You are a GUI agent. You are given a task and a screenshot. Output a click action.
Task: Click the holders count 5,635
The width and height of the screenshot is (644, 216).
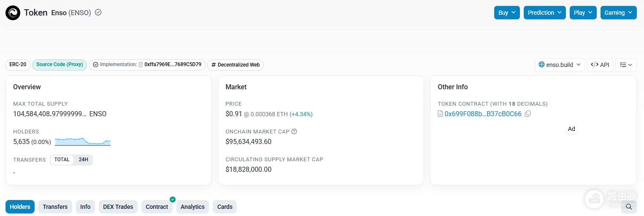tap(21, 142)
